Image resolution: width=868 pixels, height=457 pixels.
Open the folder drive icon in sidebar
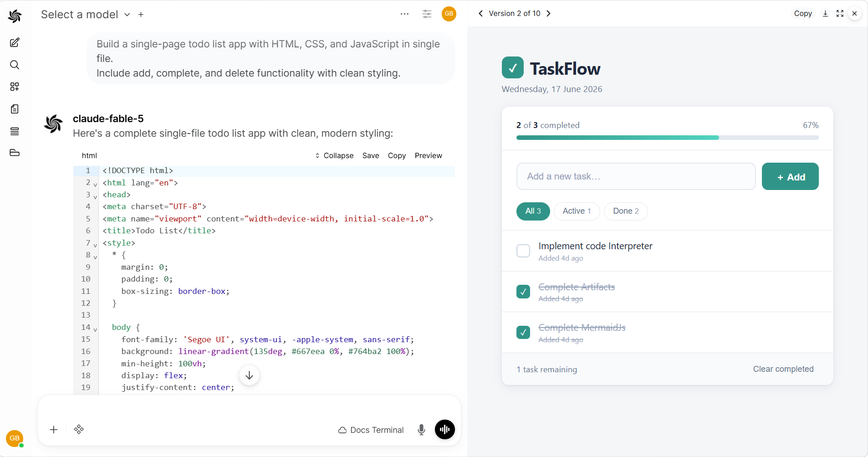click(x=15, y=153)
